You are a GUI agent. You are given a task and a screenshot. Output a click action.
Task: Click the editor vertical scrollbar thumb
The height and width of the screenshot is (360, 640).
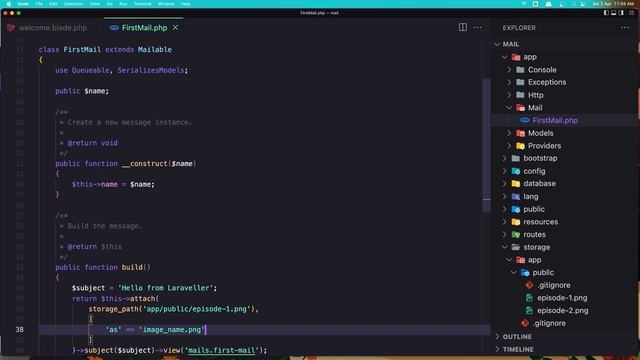[486, 145]
